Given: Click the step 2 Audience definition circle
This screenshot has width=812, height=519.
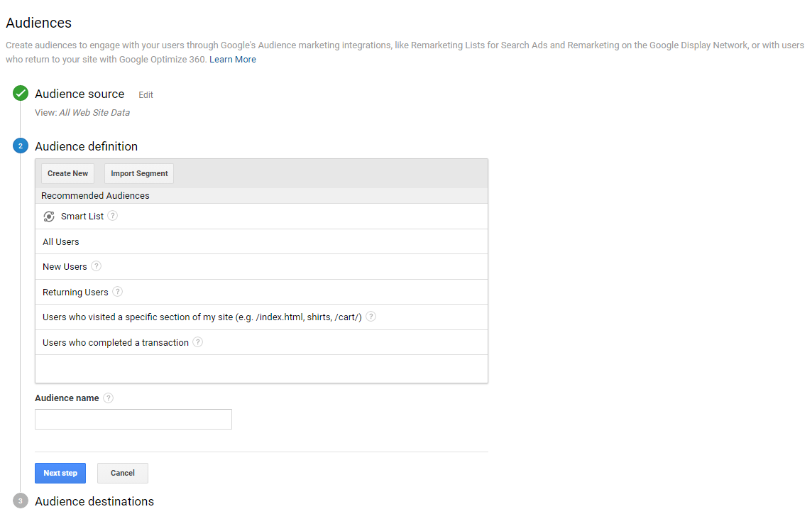Looking at the screenshot, I should click(x=21, y=146).
